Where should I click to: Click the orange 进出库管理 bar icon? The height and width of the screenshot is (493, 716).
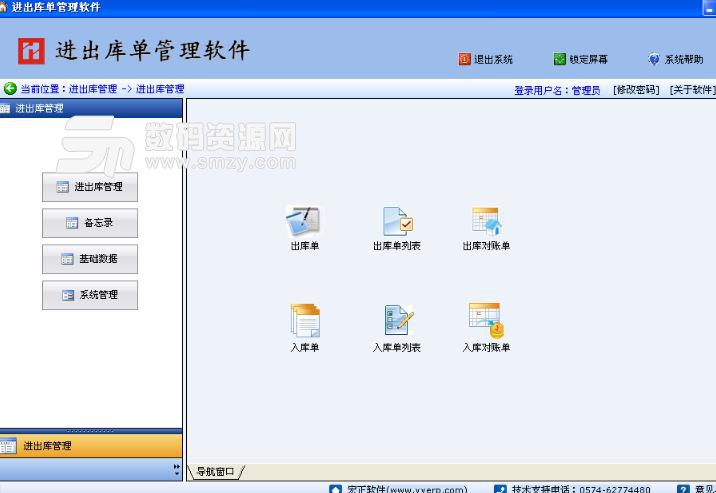[8, 446]
